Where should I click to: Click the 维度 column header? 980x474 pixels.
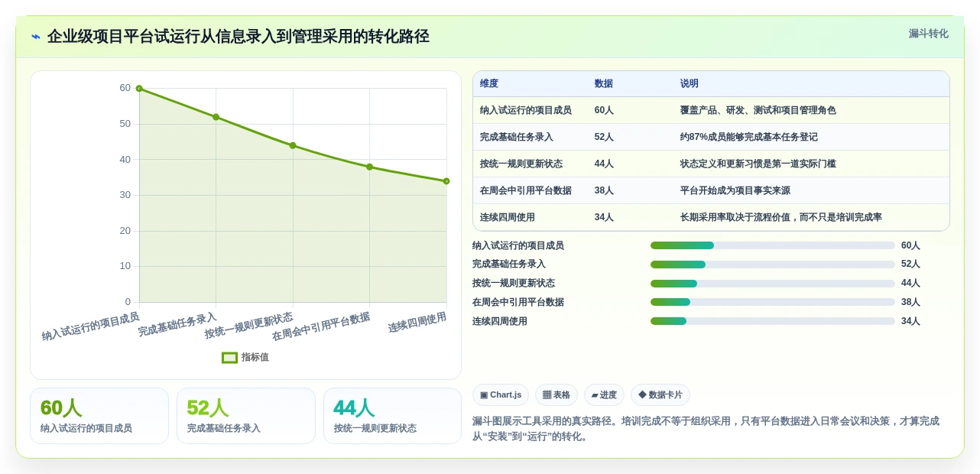(x=489, y=83)
